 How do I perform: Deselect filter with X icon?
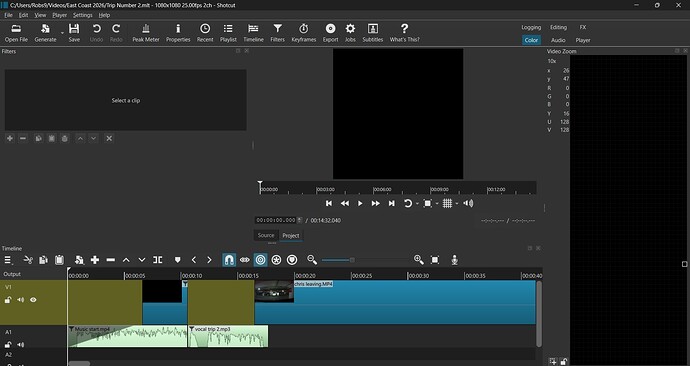coord(109,138)
